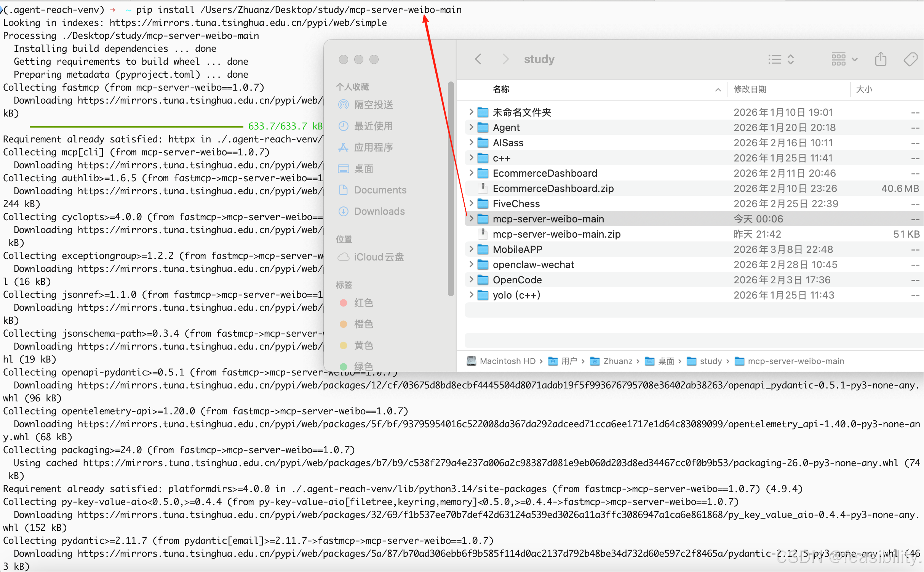Open Applications (应用程序) in sidebar
924x572 pixels.
pyautogui.click(x=373, y=147)
